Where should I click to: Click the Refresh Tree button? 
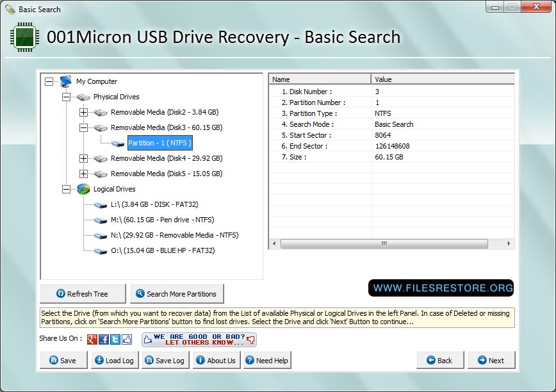[x=83, y=294]
